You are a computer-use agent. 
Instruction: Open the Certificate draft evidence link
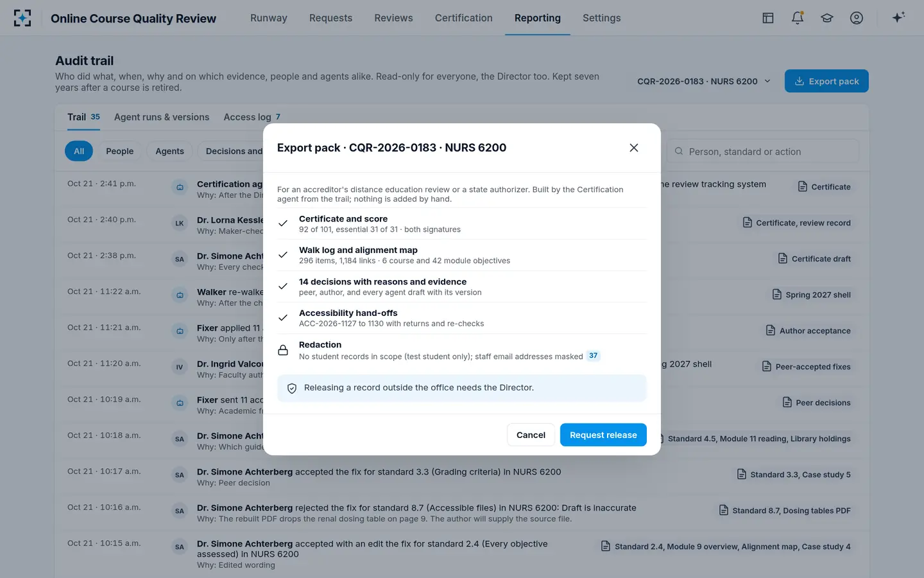point(814,259)
